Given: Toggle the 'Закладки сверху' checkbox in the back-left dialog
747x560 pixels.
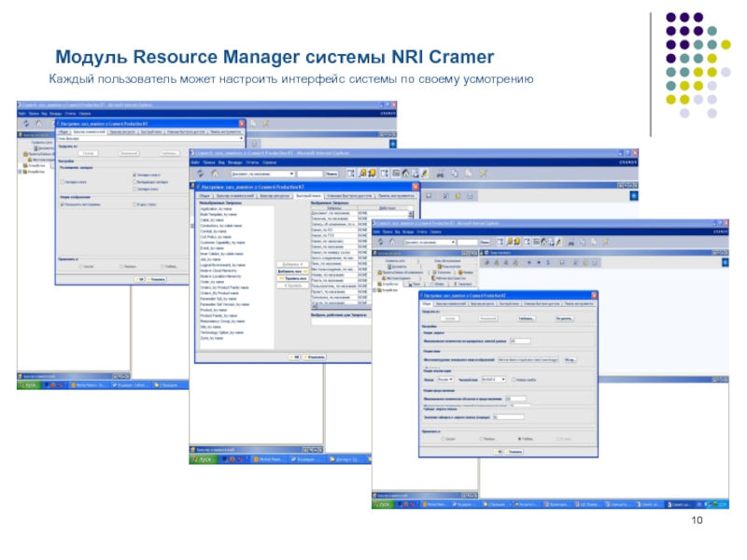Looking at the screenshot, I should pyautogui.click(x=136, y=175).
